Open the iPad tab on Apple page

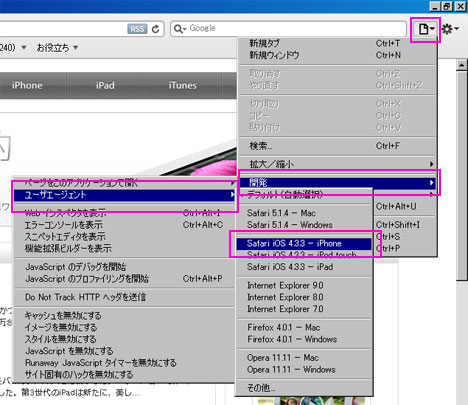pos(105,85)
